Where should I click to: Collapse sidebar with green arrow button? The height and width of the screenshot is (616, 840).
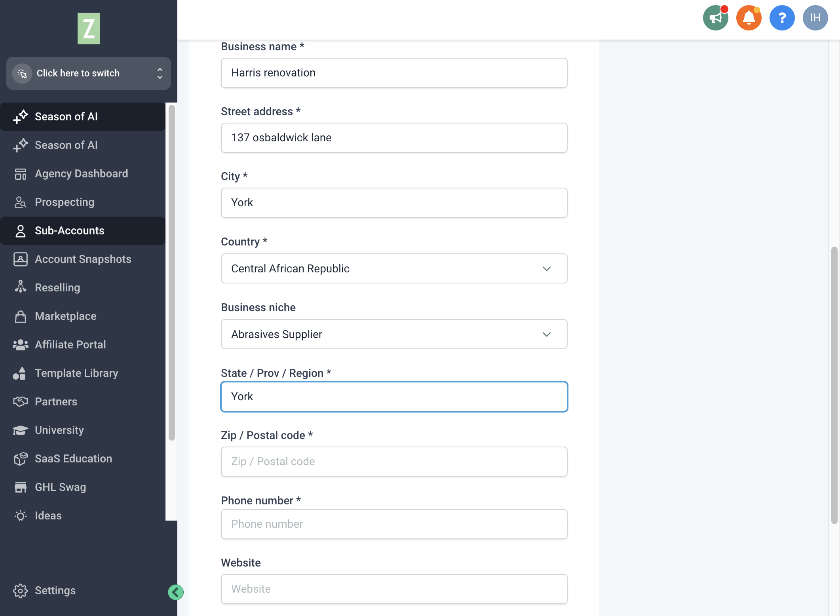176,592
